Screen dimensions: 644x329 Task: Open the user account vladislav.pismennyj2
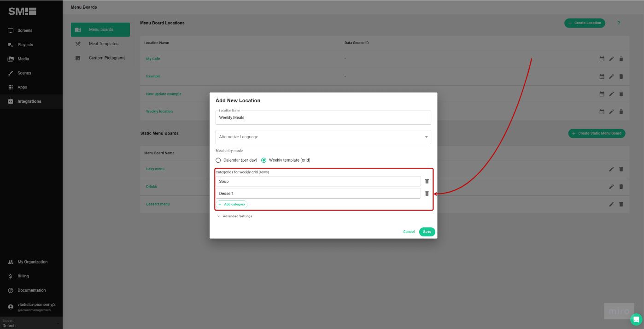point(31,307)
